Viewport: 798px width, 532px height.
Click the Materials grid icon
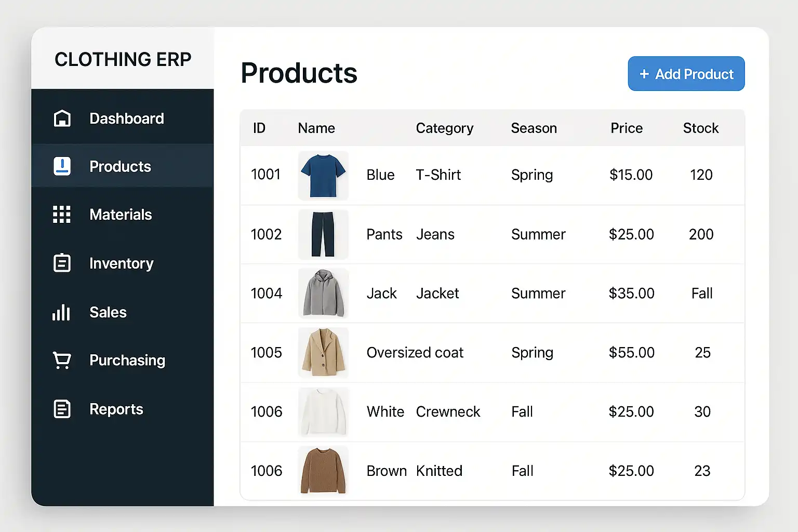click(x=62, y=215)
